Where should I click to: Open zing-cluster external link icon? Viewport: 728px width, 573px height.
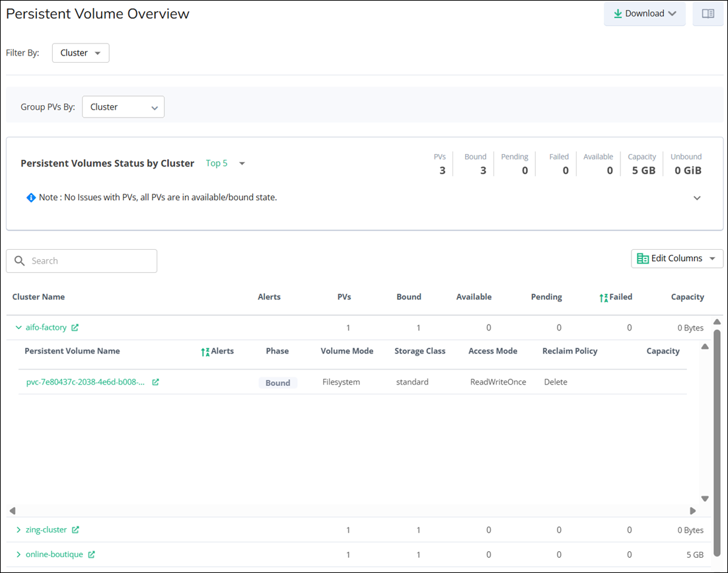pyautogui.click(x=75, y=530)
